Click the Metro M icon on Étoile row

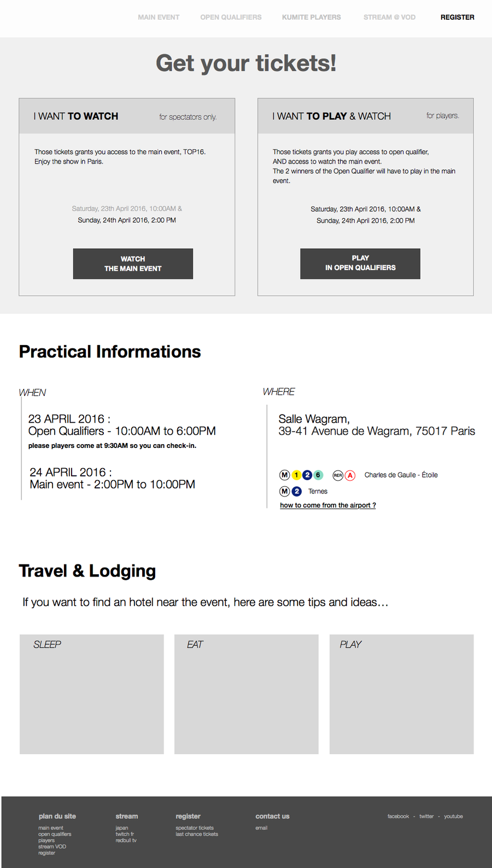click(285, 475)
